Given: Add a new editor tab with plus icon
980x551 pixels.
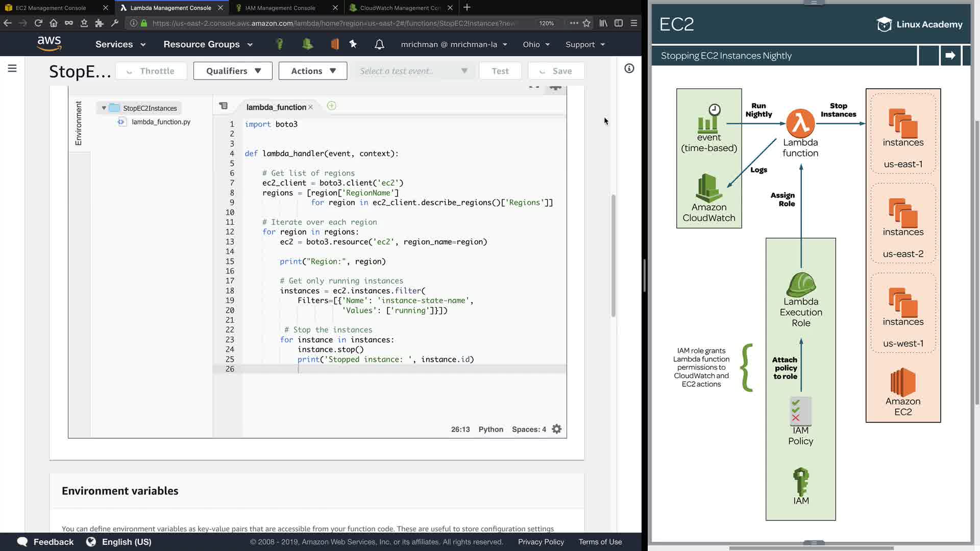Looking at the screenshot, I should (x=331, y=106).
